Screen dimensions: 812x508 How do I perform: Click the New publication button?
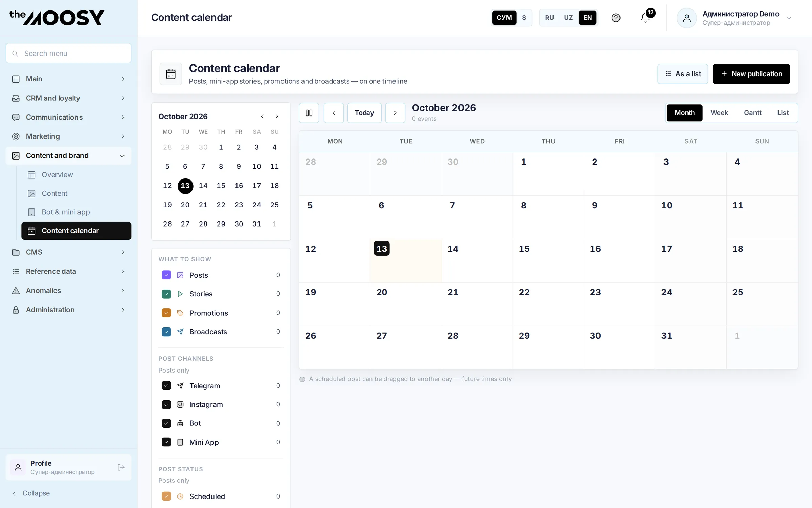click(751, 74)
